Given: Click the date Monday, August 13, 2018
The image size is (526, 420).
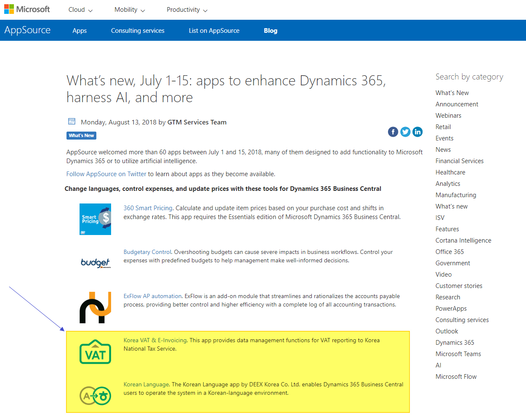Looking at the screenshot, I should (119, 122).
